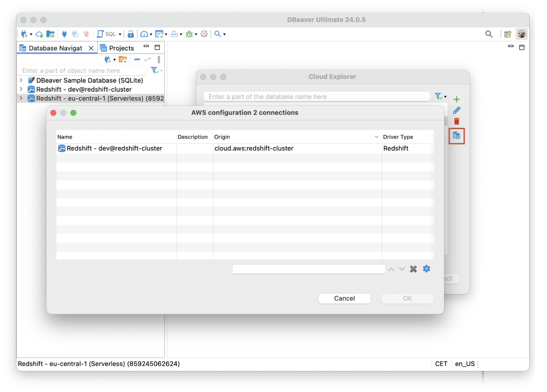Switch to the Database Navigator tab

[x=56, y=48]
